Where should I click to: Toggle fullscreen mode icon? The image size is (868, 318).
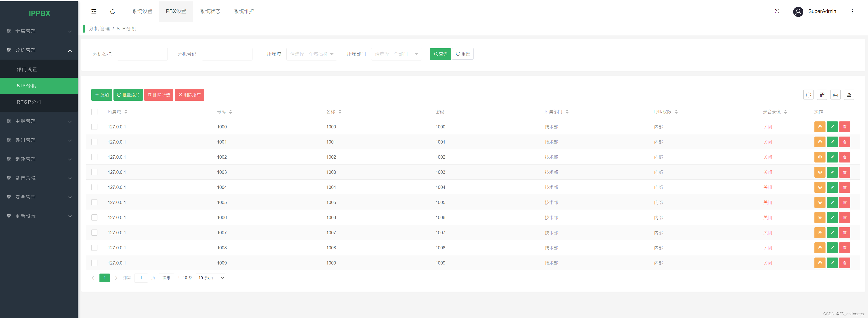click(x=777, y=12)
